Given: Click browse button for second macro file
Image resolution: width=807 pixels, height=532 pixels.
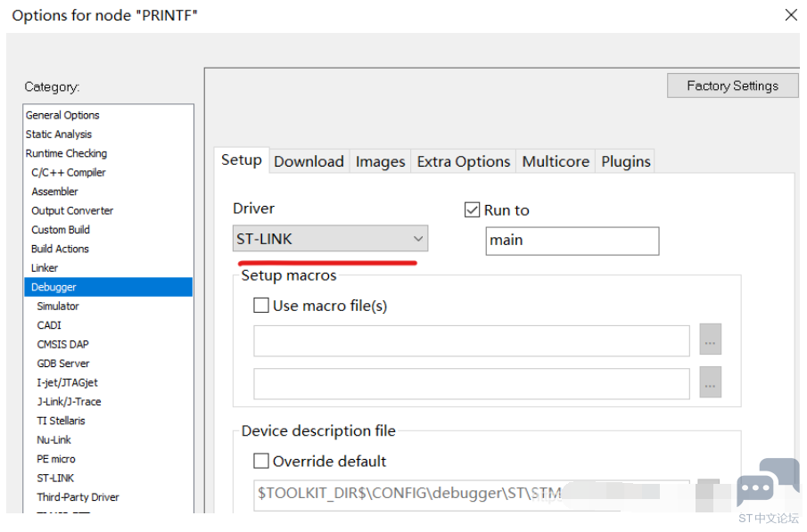Looking at the screenshot, I should [x=710, y=383].
